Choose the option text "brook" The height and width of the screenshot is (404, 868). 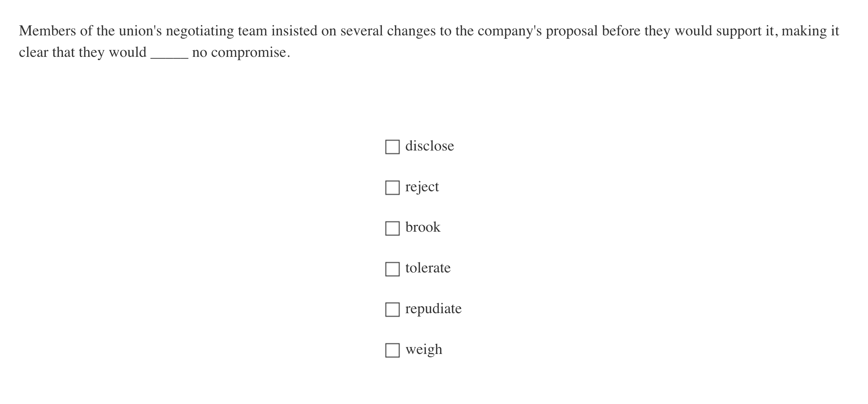(x=423, y=227)
